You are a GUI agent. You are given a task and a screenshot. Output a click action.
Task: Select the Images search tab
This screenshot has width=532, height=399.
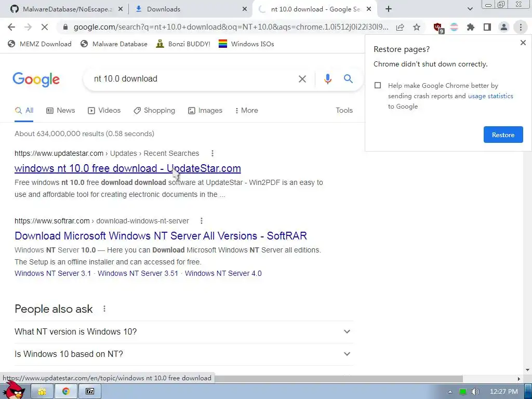[x=205, y=110]
